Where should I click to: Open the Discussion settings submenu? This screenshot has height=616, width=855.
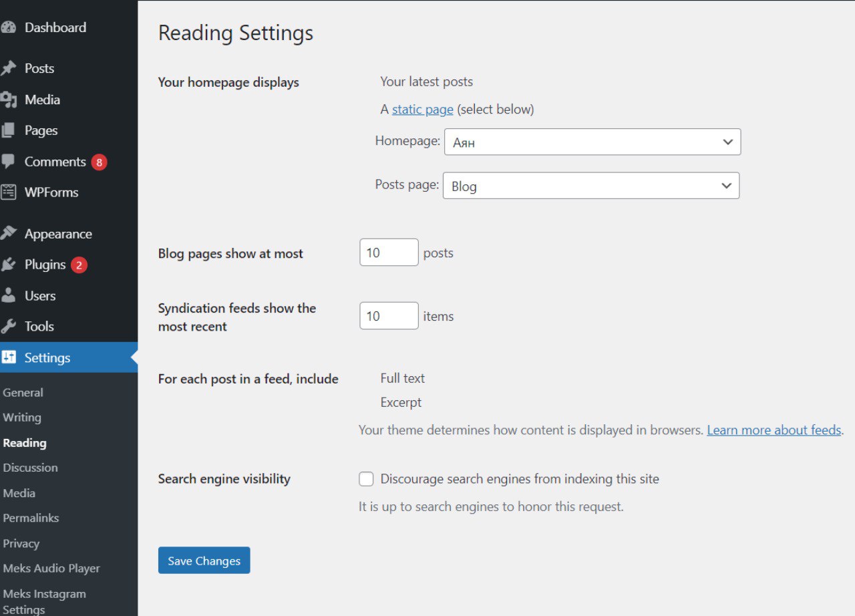30,468
